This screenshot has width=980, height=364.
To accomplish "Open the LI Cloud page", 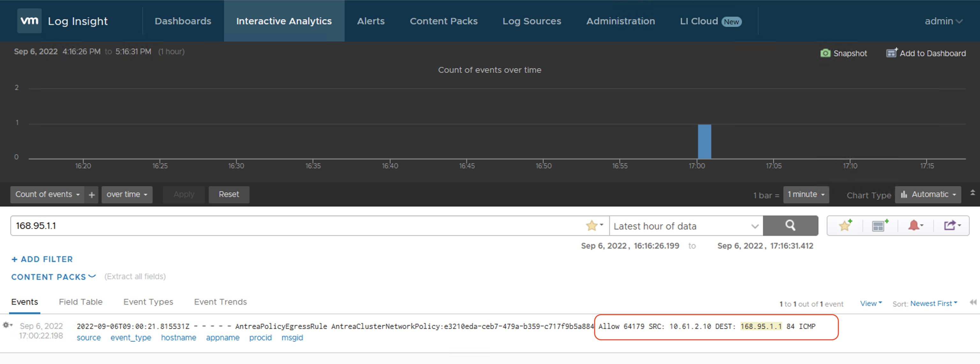I will tap(710, 21).
